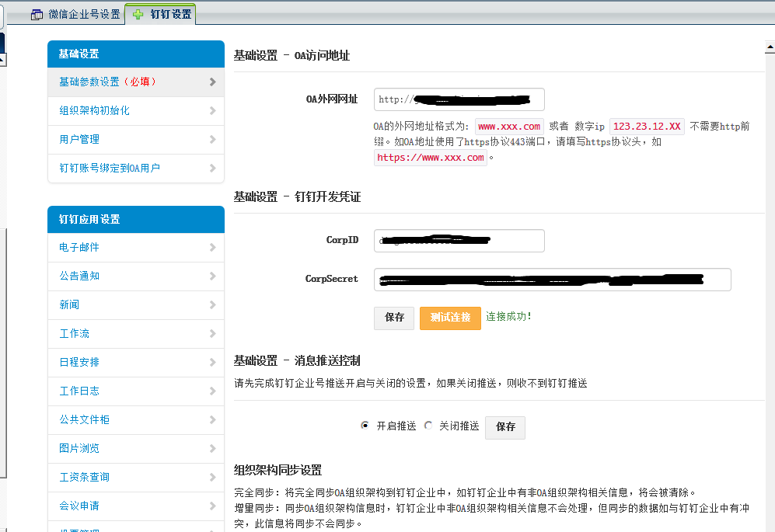Click the CorpSecret input field

(552, 280)
